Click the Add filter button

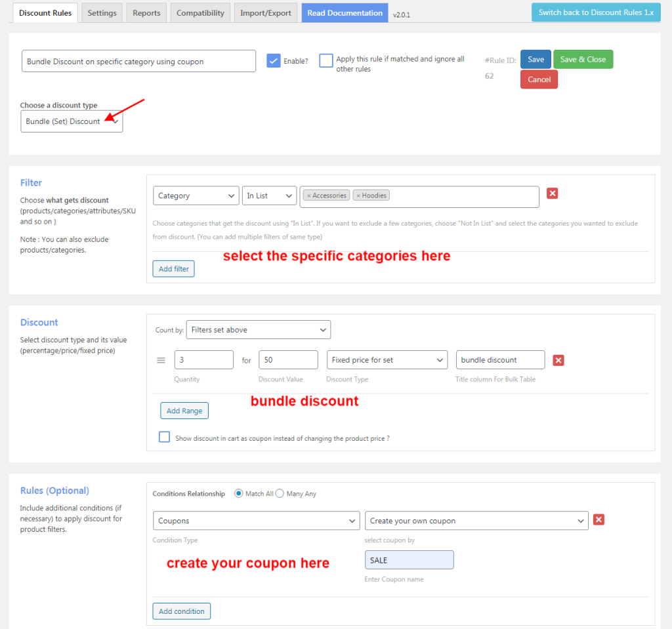tap(173, 268)
